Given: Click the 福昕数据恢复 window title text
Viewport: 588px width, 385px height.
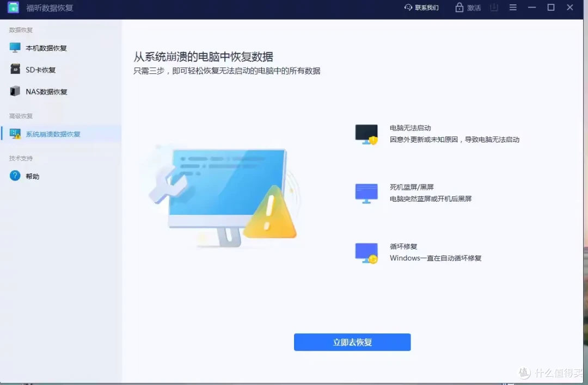Looking at the screenshot, I should click(50, 8).
